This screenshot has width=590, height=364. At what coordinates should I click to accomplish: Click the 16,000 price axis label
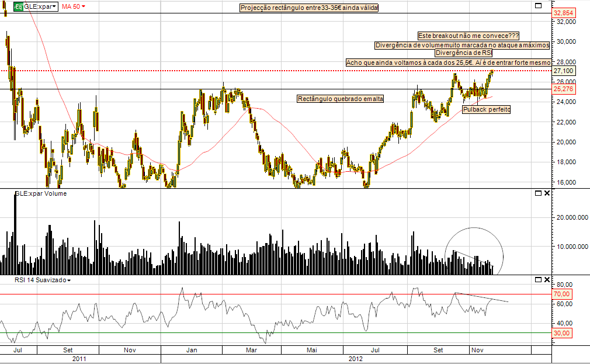(x=566, y=182)
